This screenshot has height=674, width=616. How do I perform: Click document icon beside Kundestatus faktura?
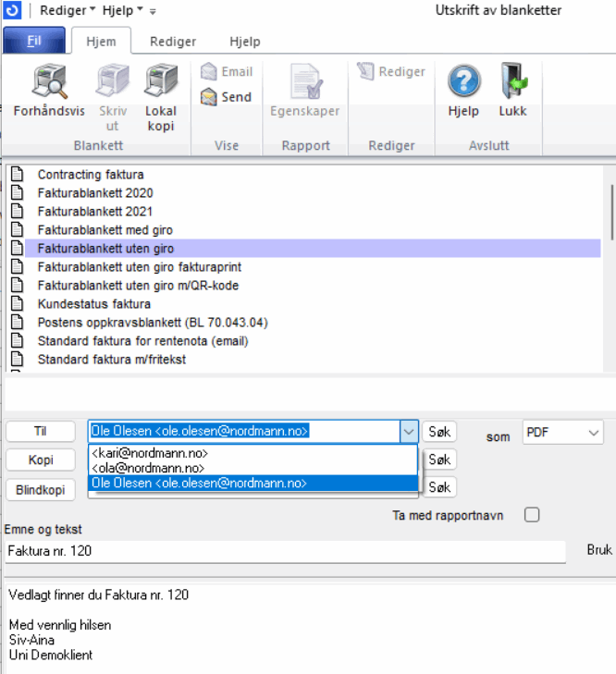tap(16, 303)
